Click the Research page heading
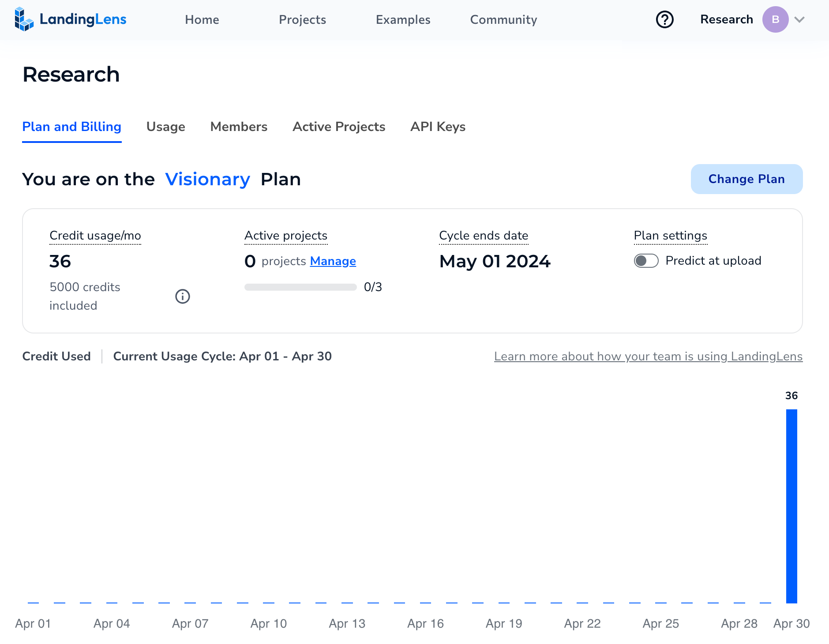 click(71, 74)
